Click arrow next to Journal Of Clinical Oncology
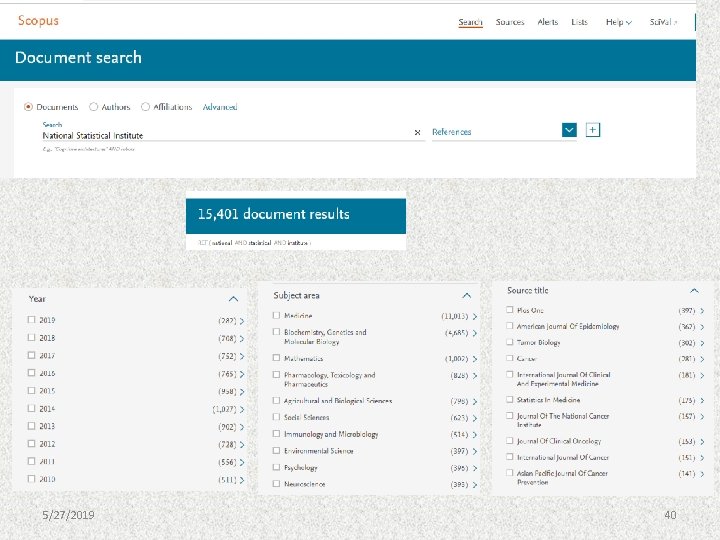This screenshot has height=540, width=720. [702, 442]
